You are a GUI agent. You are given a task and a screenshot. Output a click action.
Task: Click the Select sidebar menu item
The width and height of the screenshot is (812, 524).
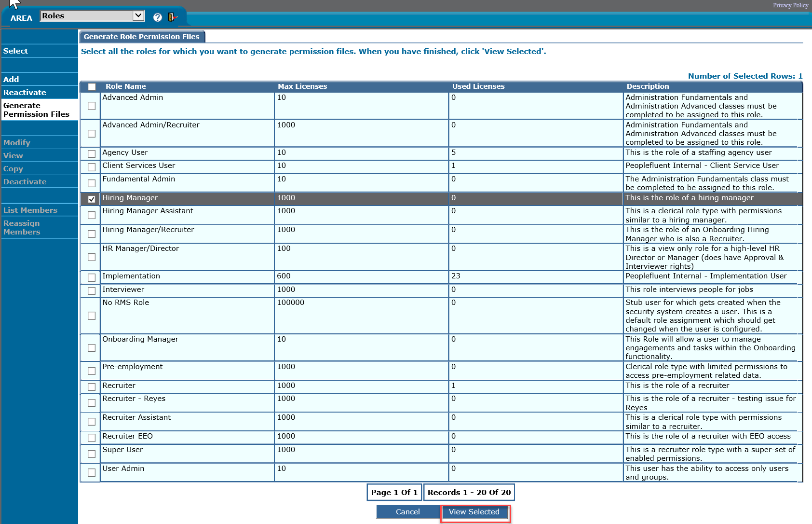click(x=40, y=51)
